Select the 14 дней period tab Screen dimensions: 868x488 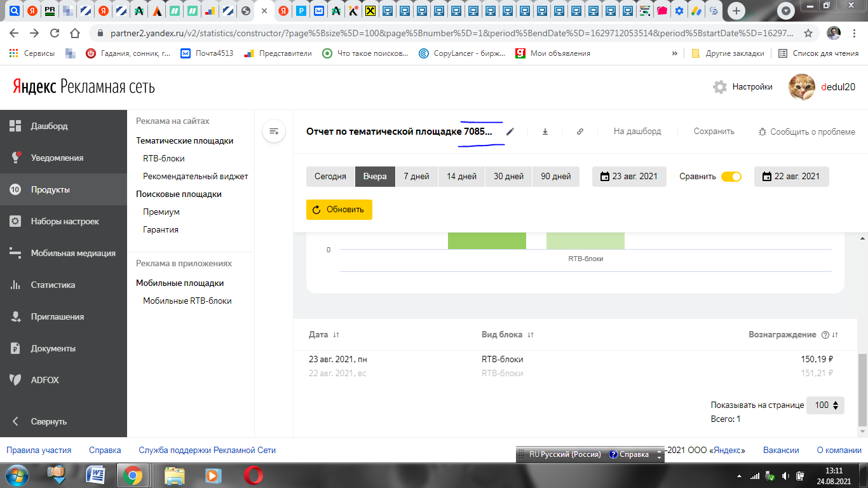coord(462,177)
